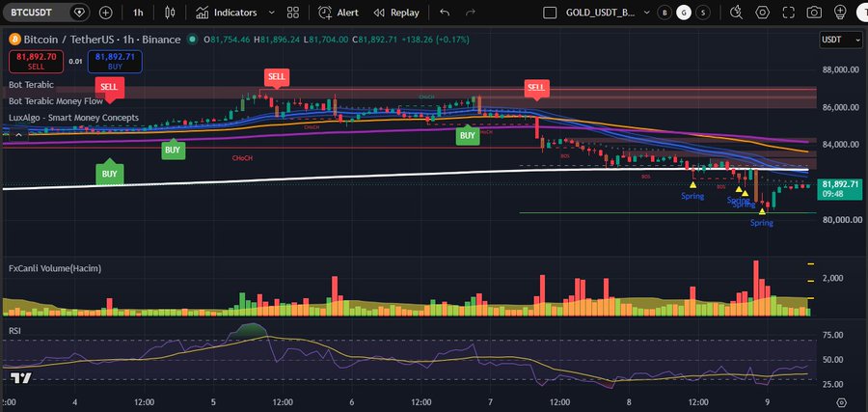Click the B circle button in the toolbar
This screenshot has height=412, width=868.
coord(665,13)
